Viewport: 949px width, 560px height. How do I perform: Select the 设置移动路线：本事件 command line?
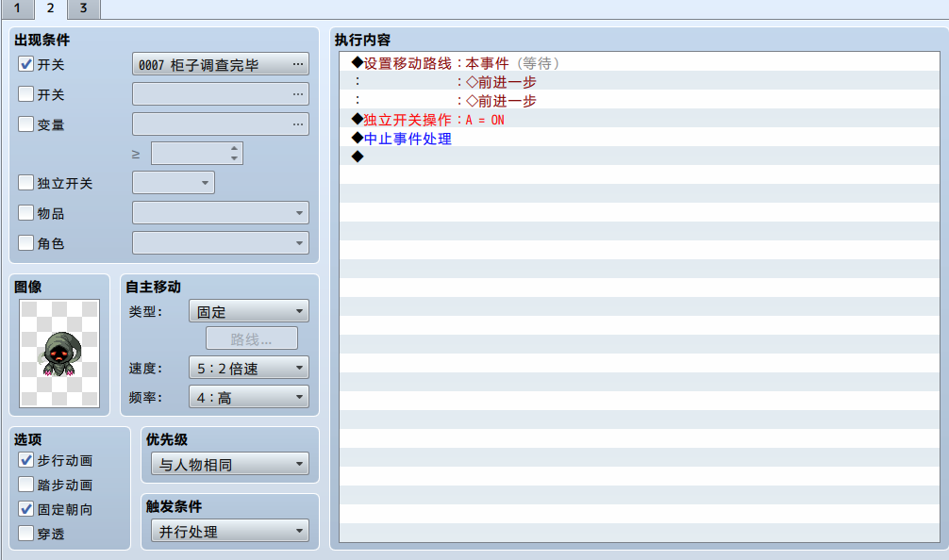[640, 63]
